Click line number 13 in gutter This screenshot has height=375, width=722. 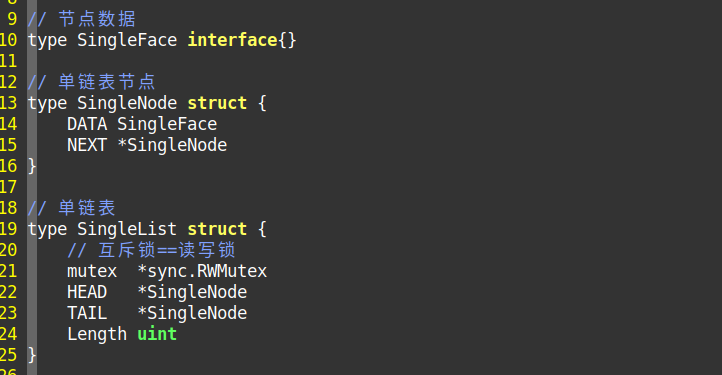(9, 103)
